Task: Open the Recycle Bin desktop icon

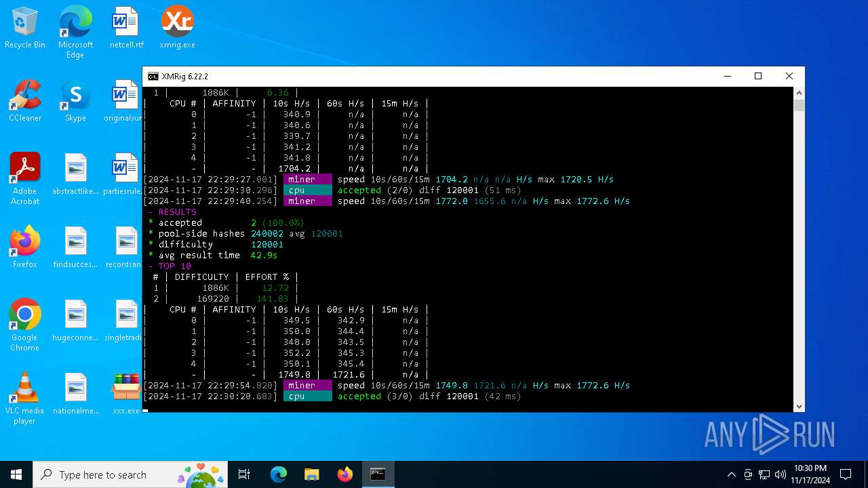Action: [25, 28]
